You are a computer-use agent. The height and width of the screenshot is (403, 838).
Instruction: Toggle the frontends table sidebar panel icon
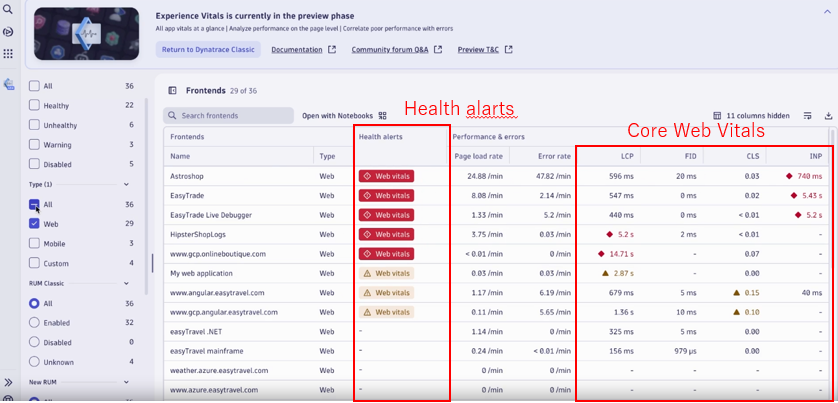pos(173,90)
